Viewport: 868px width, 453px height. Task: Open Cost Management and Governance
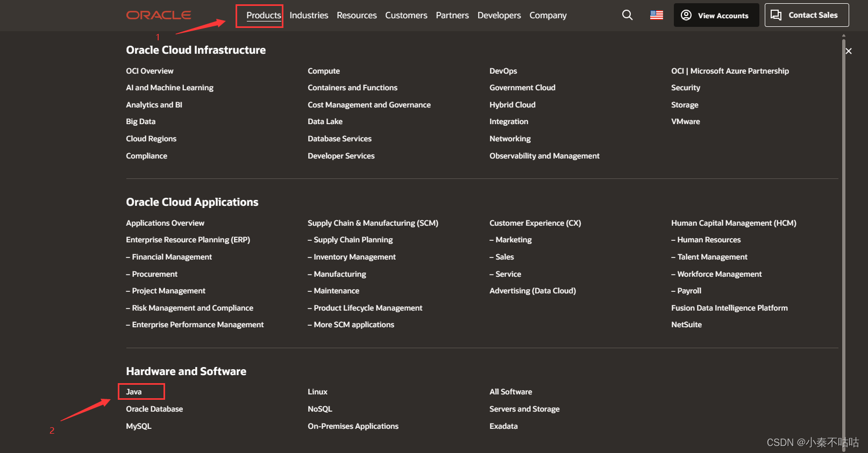tap(369, 105)
